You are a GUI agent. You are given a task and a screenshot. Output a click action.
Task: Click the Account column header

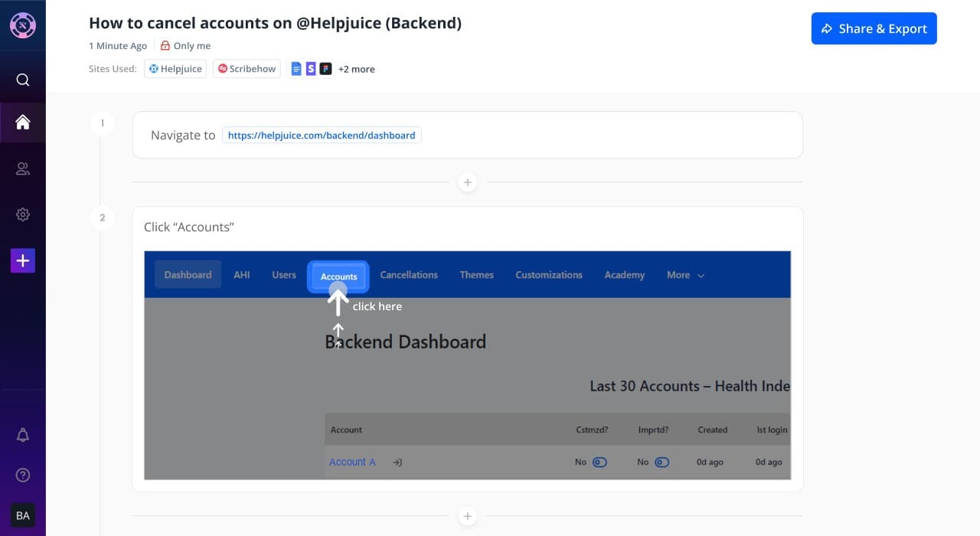pos(346,430)
